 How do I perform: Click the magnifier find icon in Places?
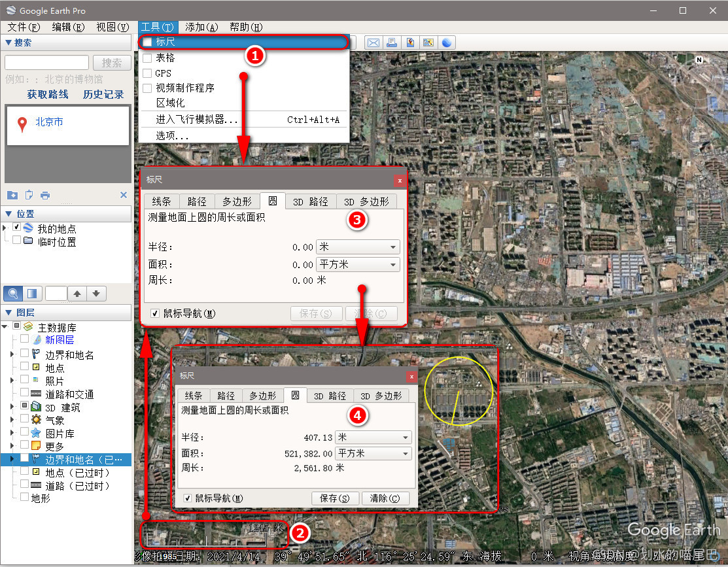[13, 294]
